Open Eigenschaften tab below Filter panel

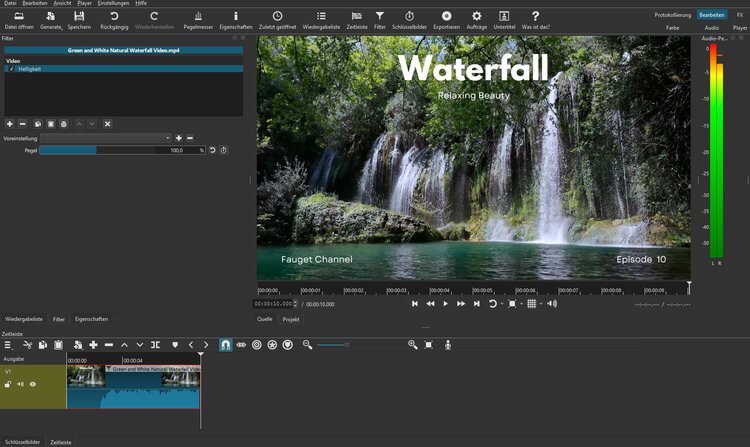click(x=91, y=319)
